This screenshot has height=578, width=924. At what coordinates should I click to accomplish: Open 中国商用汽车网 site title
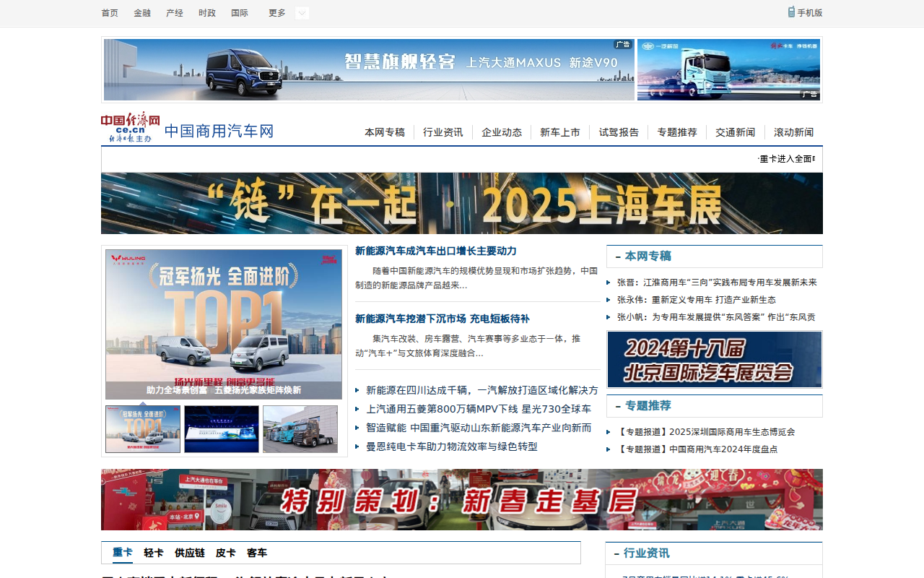[x=219, y=131]
